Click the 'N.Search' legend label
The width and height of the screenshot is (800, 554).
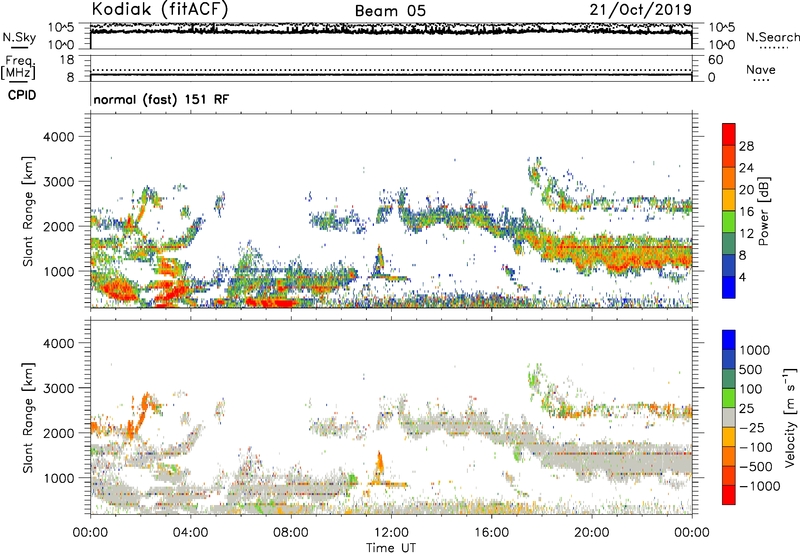point(773,37)
